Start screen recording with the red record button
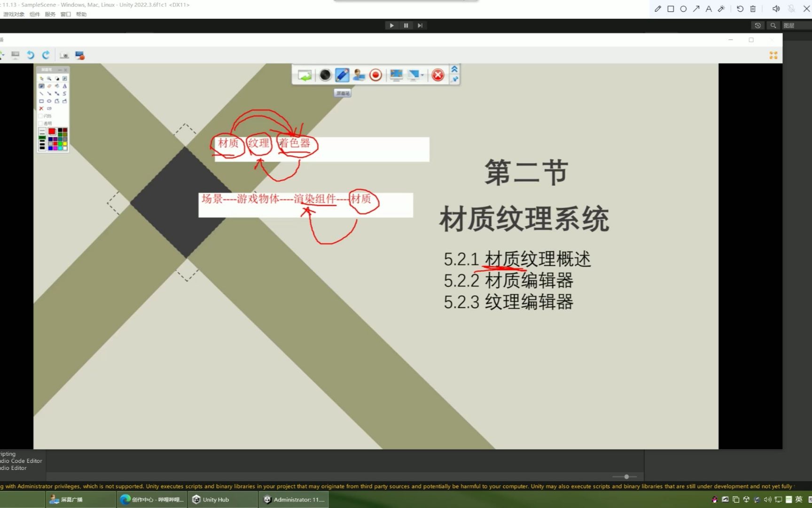Viewport: 812px width, 508px height. [x=375, y=75]
